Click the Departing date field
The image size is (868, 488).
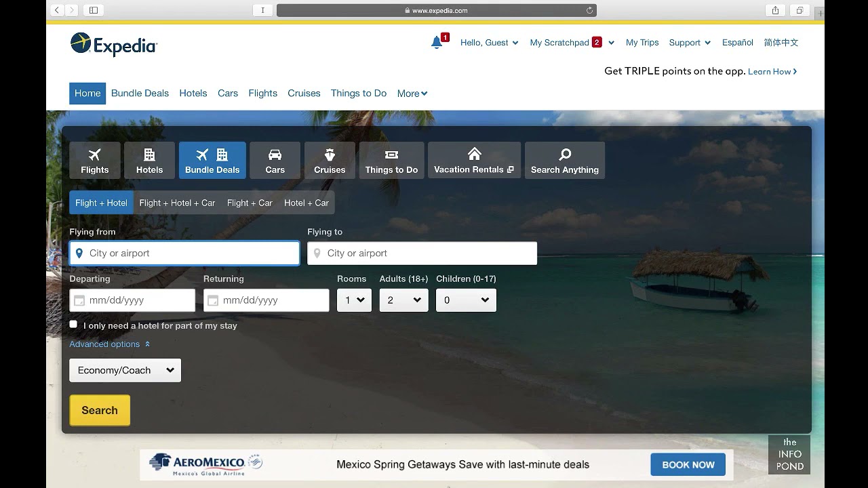132,300
